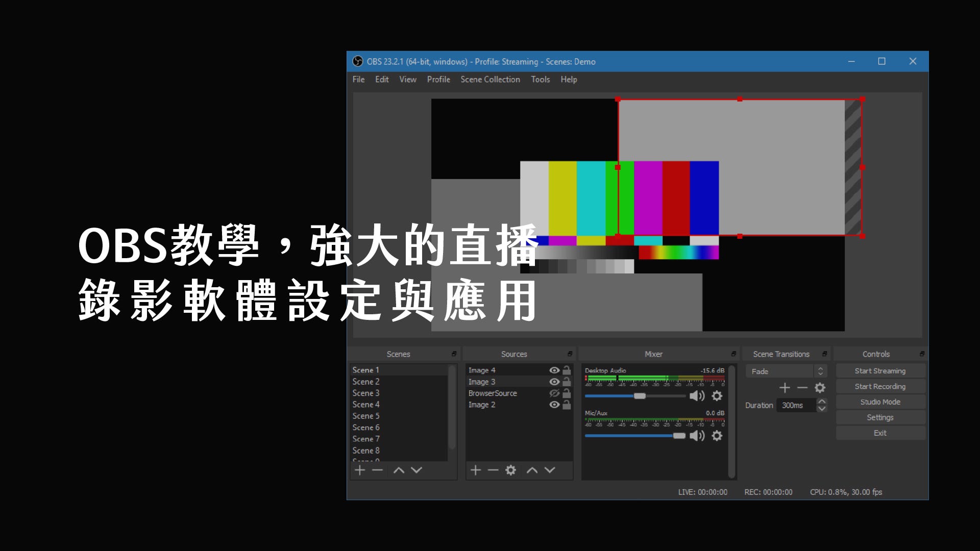Viewport: 980px width, 551px height.
Task: Undock the Mixer panel
Action: (x=733, y=354)
